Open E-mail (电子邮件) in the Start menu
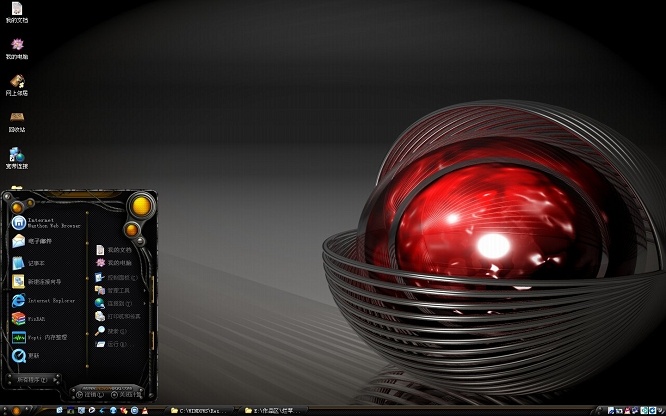The image size is (666, 416). pyautogui.click(x=38, y=241)
